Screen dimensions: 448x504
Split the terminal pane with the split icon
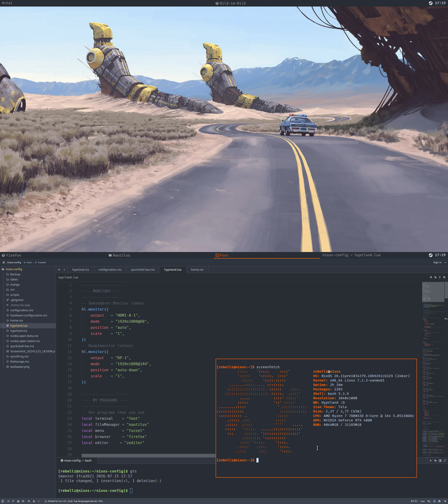[440, 461]
